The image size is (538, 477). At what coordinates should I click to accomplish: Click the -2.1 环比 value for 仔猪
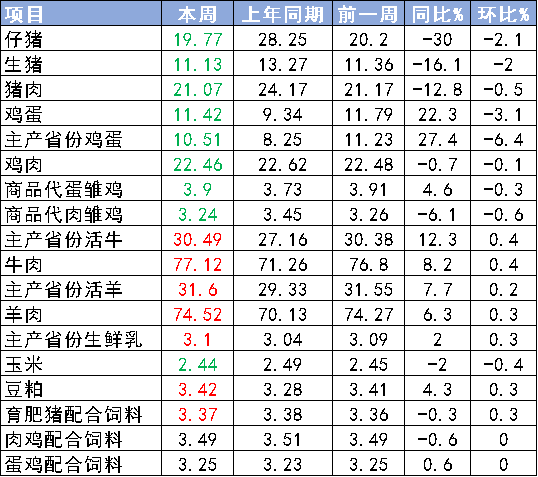[x=503, y=40]
